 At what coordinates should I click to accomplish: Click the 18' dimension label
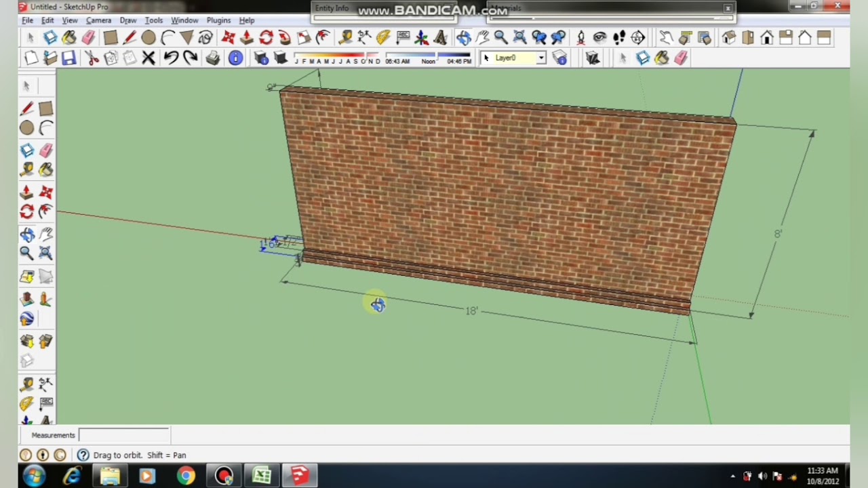pyautogui.click(x=472, y=311)
